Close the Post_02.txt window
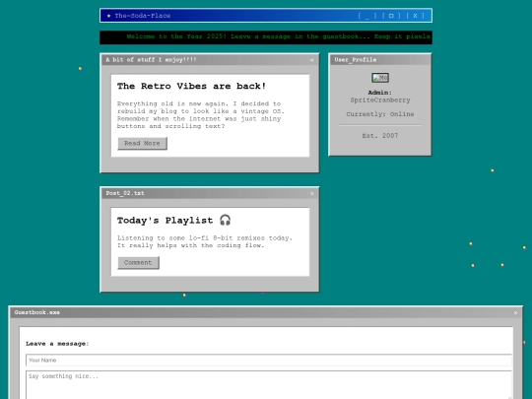Screen dimensions: 532x399 311,193
